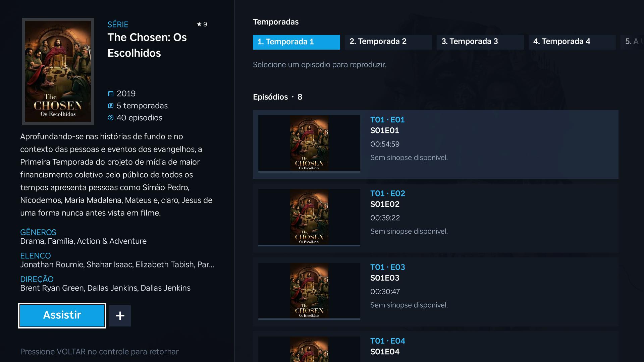Click 'Sem sinopse disponivel' under S01E03
Image resolution: width=644 pixels, height=362 pixels.
409,305
